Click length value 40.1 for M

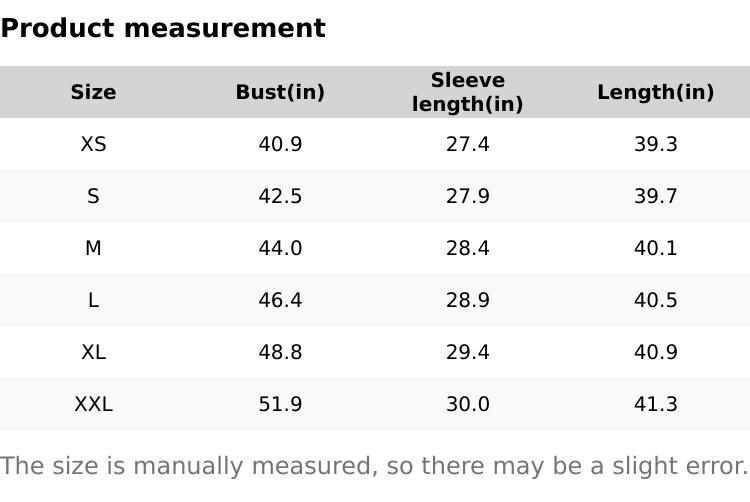pos(655,248)
